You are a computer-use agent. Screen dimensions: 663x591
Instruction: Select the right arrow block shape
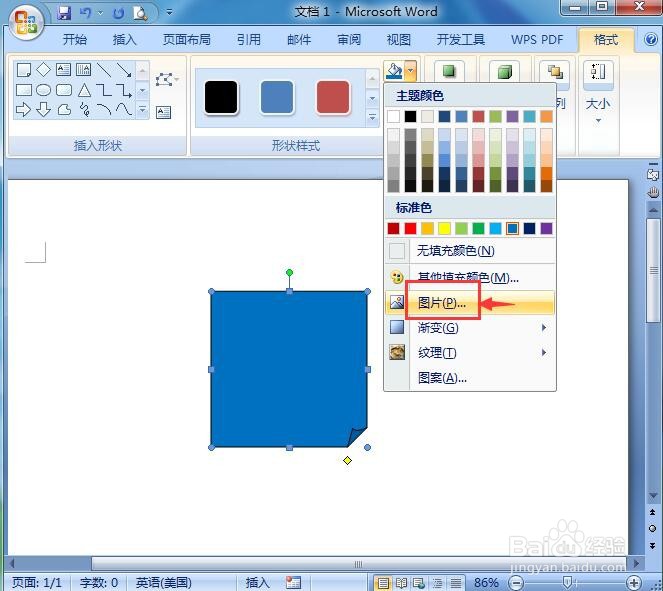coord(24,110)
